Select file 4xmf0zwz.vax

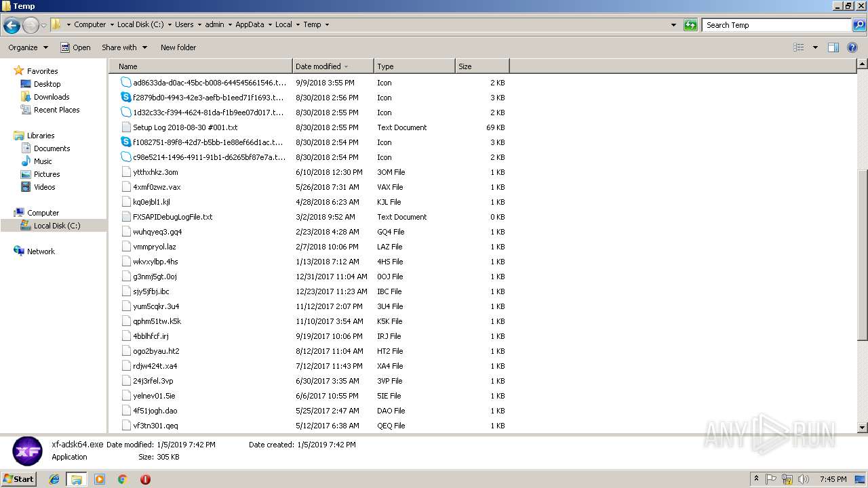pos(157,187)
